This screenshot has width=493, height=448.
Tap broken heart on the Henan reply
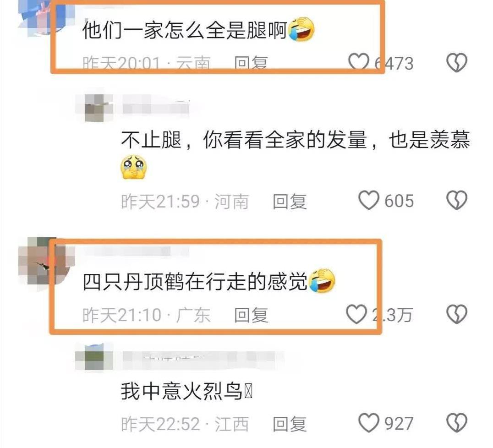click(457, 200)
